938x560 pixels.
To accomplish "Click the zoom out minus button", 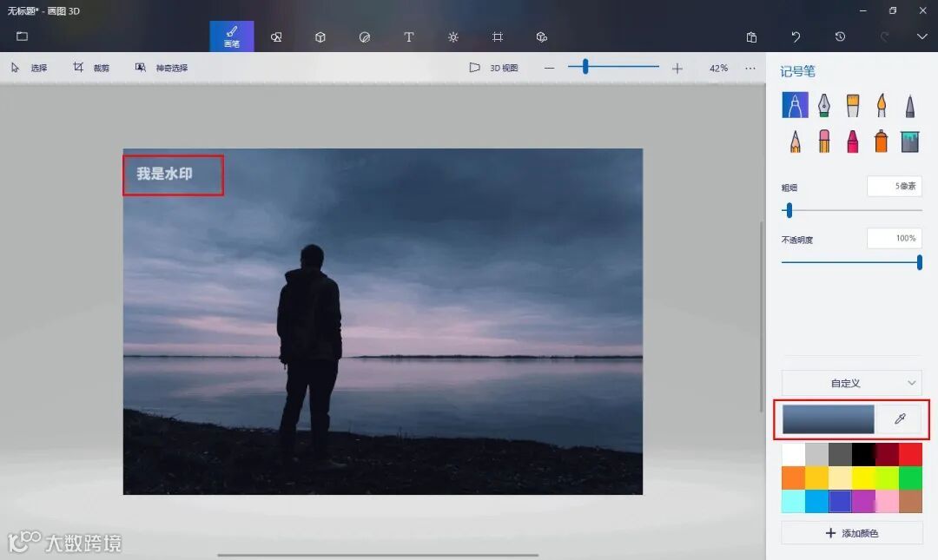I will [x=549, y=69].
